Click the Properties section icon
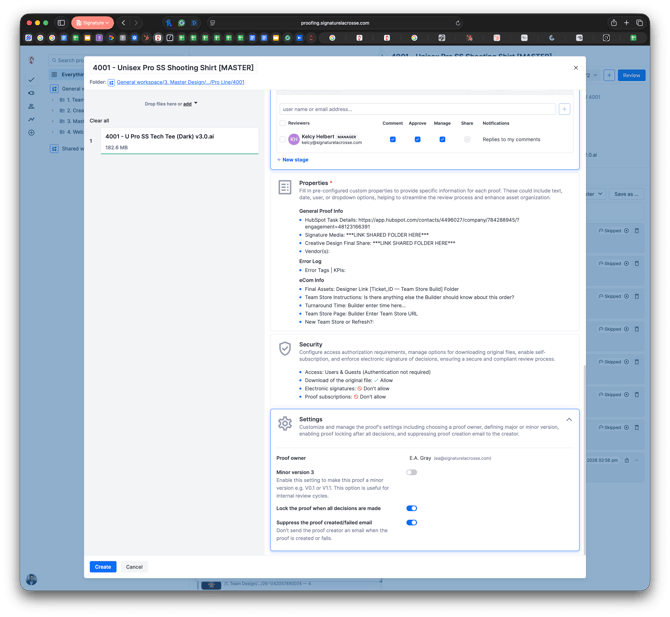670x617 pixels. (285, 188)
